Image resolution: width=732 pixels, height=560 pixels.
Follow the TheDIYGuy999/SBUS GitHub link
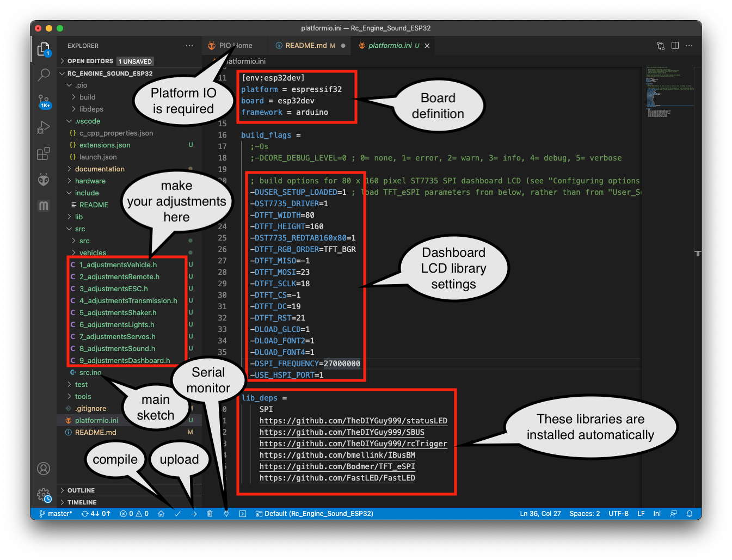(342, 432)
